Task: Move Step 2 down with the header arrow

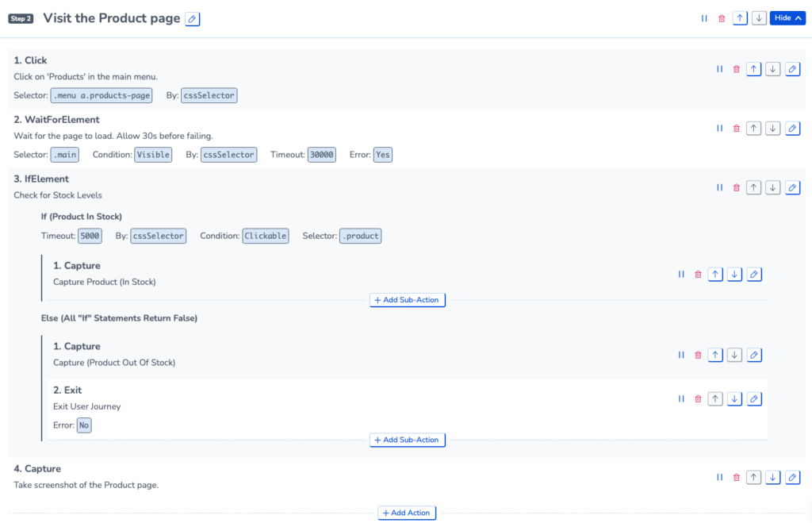Action: (759, 18)
